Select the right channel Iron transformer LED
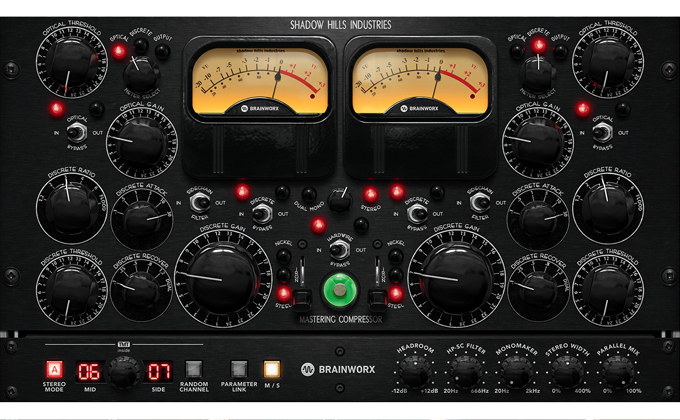 pyautogui.click(x=396, y=275)
